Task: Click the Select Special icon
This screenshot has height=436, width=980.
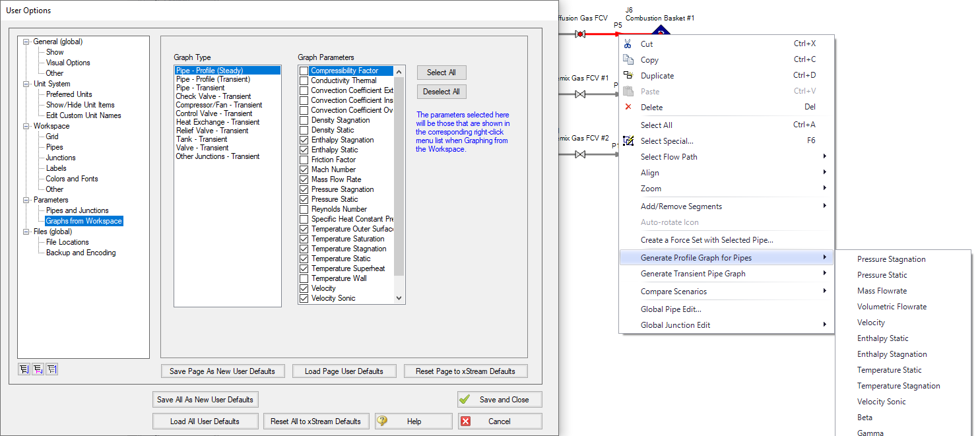Action: tap(628, 140)
